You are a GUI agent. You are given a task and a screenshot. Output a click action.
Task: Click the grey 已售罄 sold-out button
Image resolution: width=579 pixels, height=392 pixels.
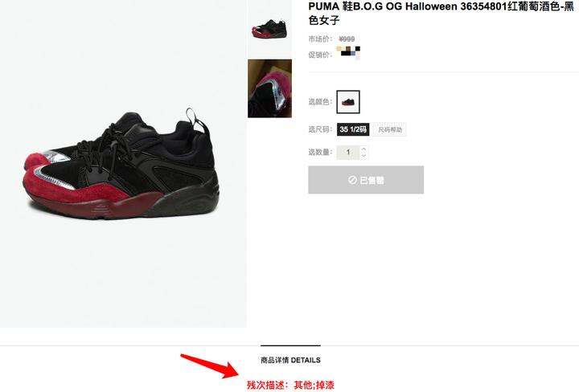tap(366, 180)
